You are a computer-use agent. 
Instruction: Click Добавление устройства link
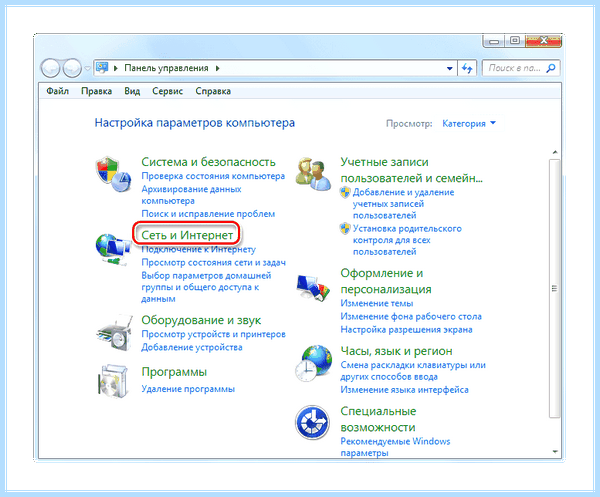[x=192, y=347]
